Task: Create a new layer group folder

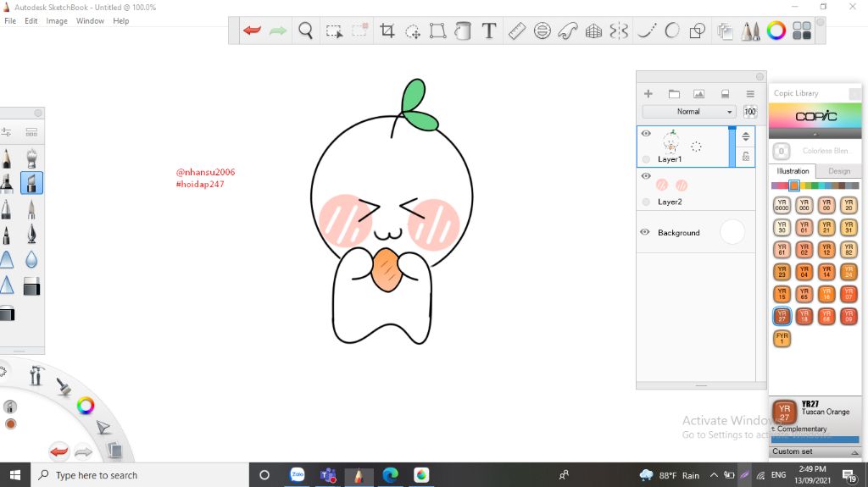Action: 674,93
